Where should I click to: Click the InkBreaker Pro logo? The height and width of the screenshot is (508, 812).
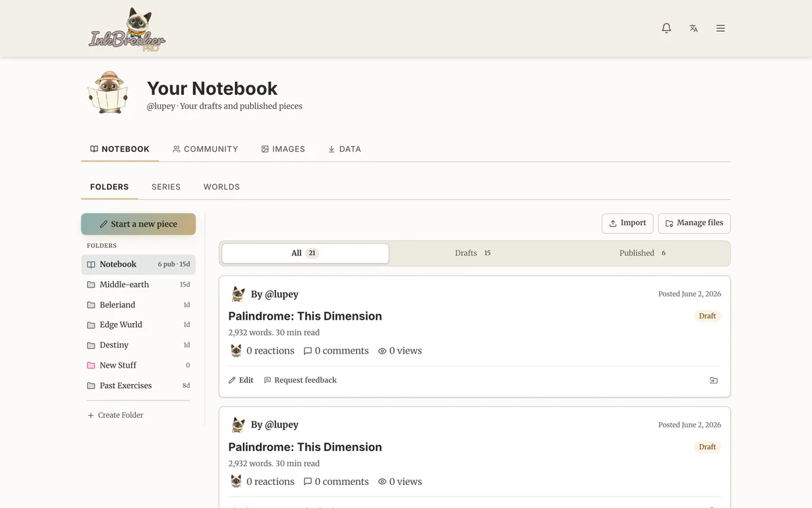(x=127, y=29)
